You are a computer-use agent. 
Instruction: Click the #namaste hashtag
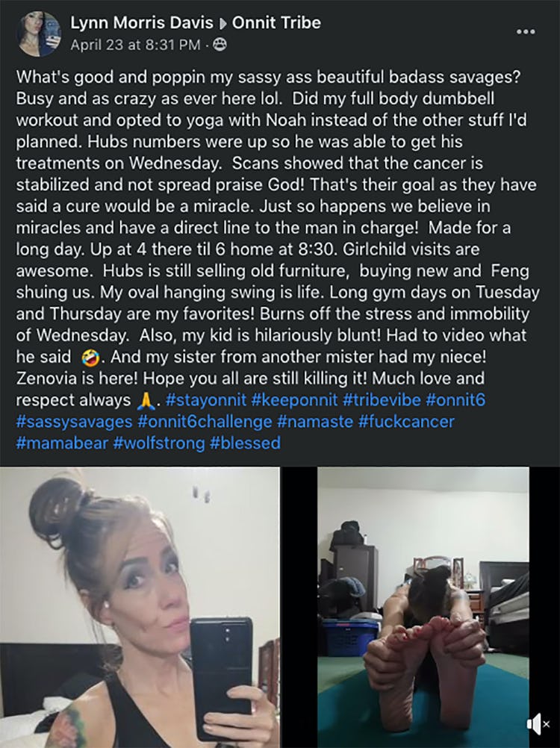(x=315, y=422)
